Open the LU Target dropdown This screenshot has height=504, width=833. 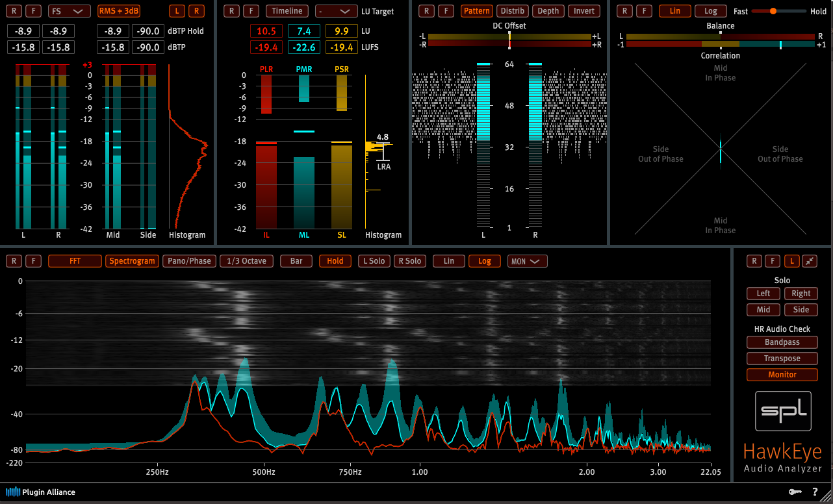pos(337,11)
